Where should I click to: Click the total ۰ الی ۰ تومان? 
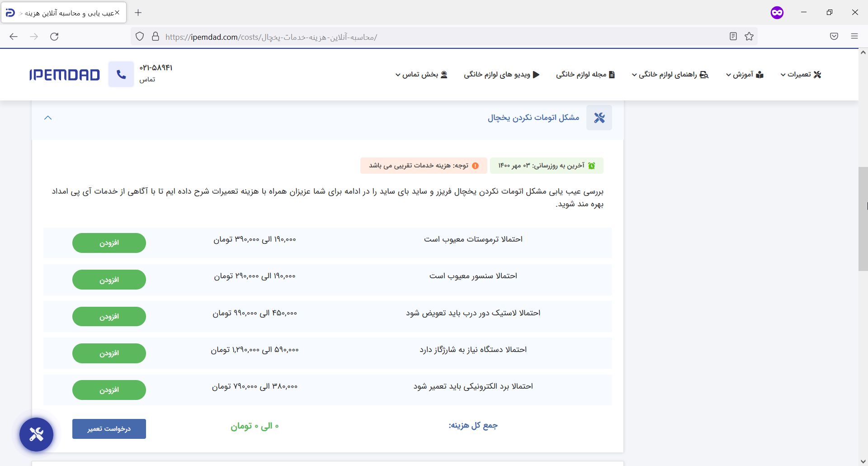pyautogui.click(x=255, y=426)
